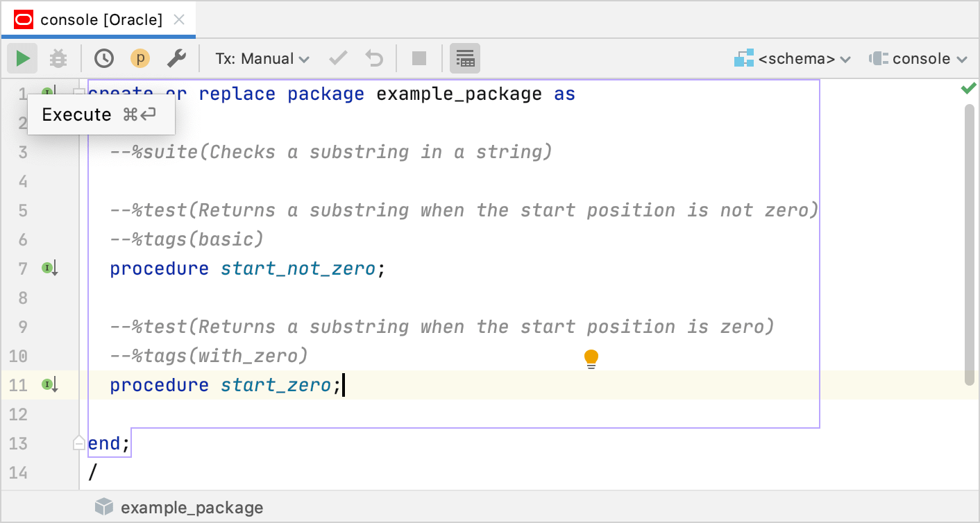Click the green success checkmark indicator
The height and width of the screenshot is (523, 980).
969,87
